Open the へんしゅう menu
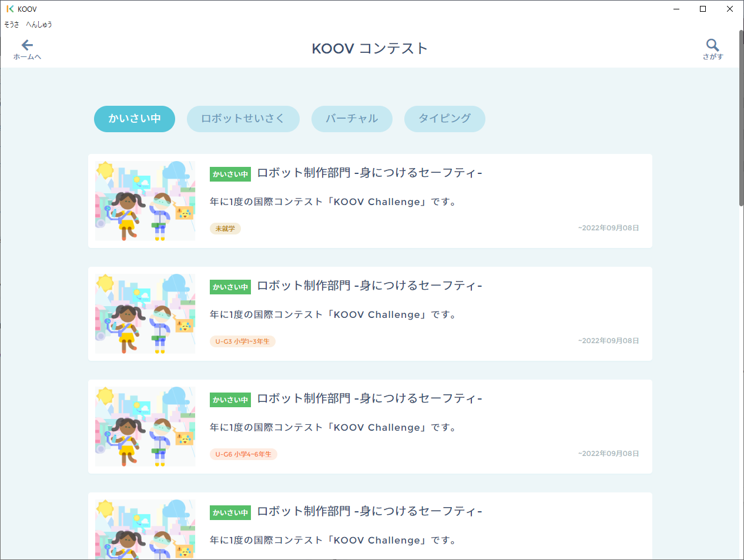744x560 pixels. pos(39,24)
